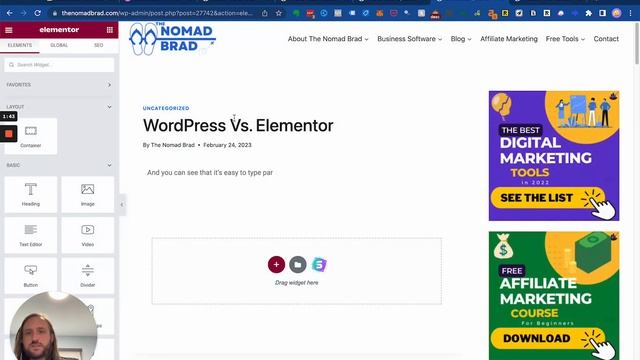Switch to the SEO tab
The image size is (640, 360).
[x=98, y=45]
